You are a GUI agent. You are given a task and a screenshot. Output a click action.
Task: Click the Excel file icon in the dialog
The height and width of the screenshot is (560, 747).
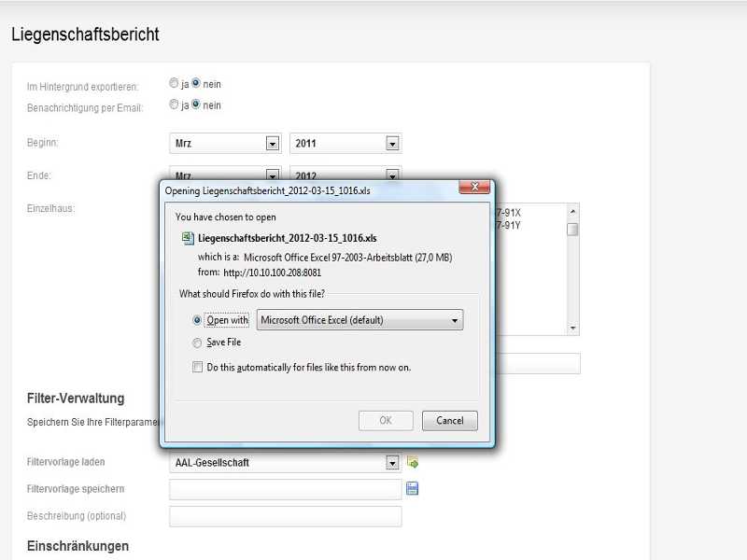tap(188, 238)
